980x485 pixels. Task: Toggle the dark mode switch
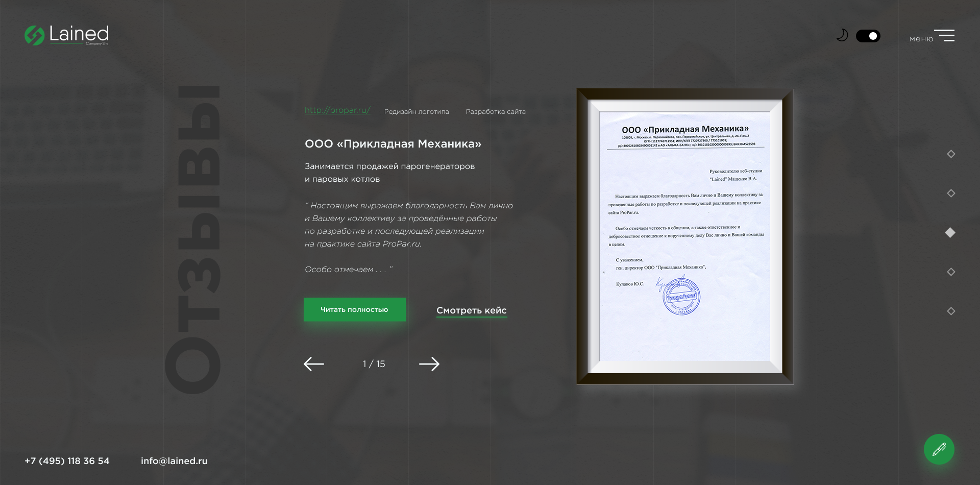pos(868,36)
